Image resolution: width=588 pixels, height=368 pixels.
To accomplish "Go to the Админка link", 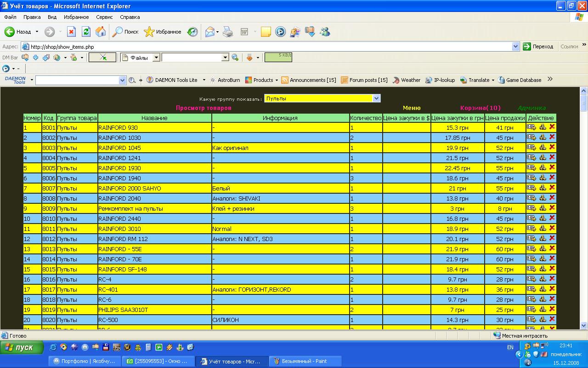I will [531, 108].
